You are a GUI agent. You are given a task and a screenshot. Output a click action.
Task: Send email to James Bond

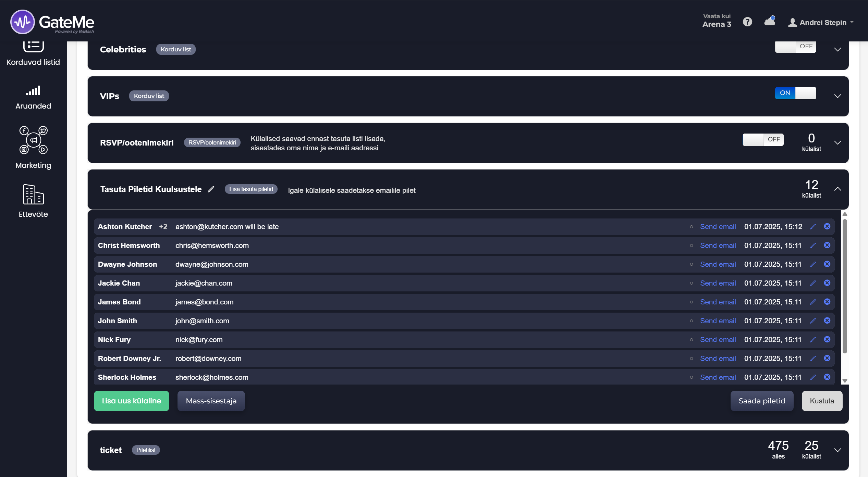[718, 302]
